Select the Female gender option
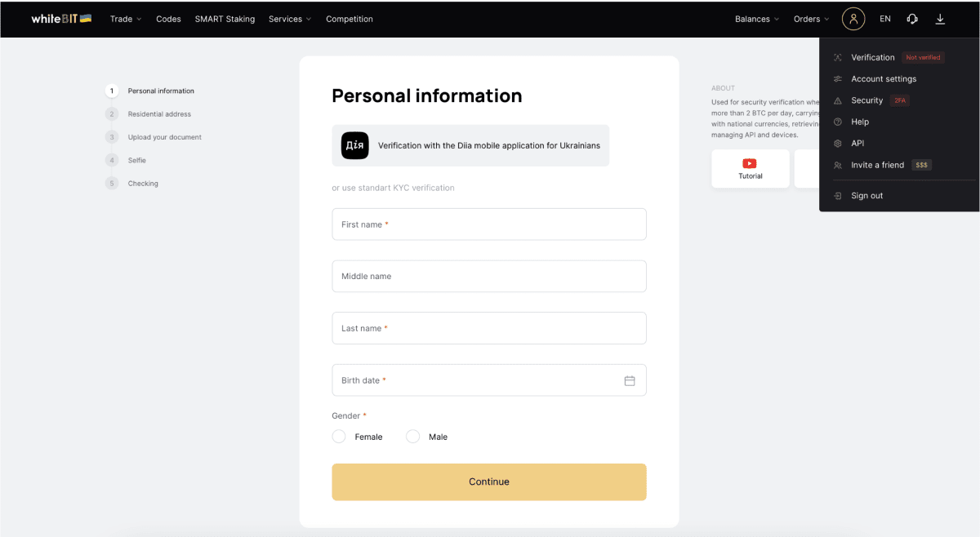 pos(358,437)
